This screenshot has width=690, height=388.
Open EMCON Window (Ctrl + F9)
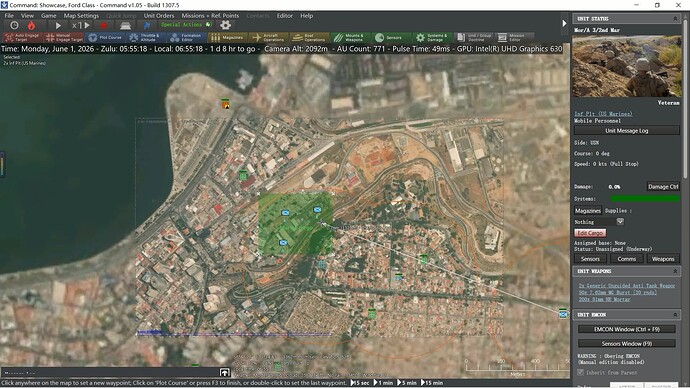pyautogui.click(x=627, y=329)
